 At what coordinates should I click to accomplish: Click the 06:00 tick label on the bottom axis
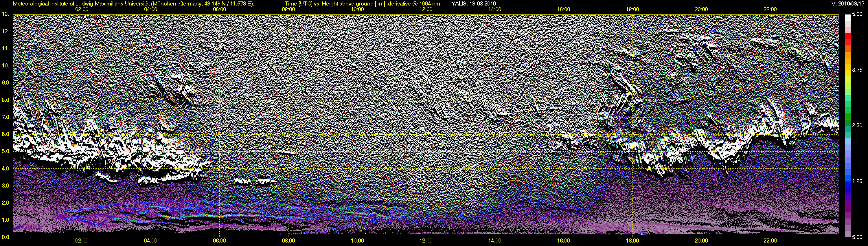(x=219, y=241)
